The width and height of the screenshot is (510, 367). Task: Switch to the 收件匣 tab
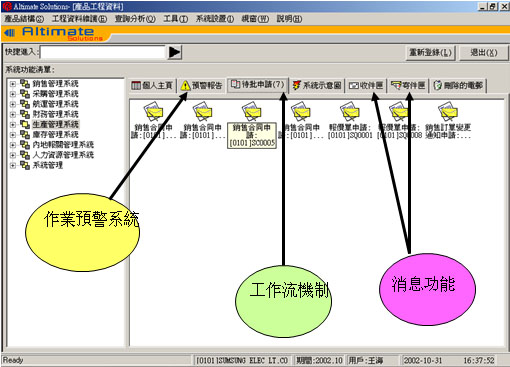(366, 86)
